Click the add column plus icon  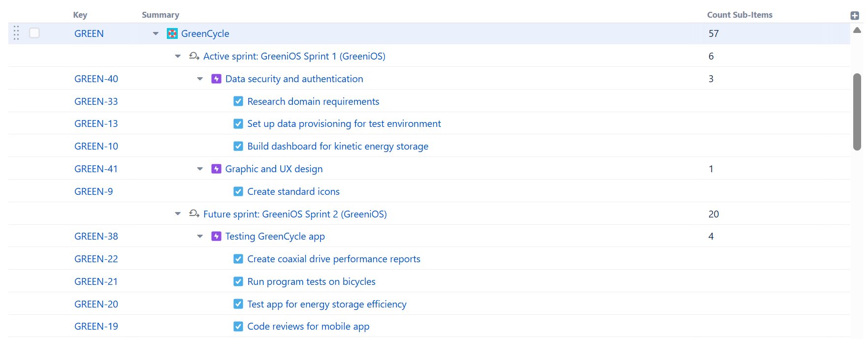(855, 15)
